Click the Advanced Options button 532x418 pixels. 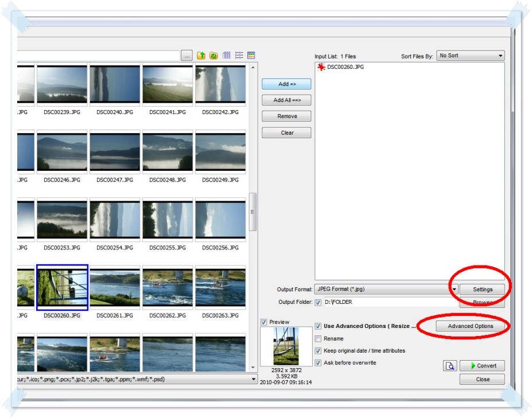470,326
